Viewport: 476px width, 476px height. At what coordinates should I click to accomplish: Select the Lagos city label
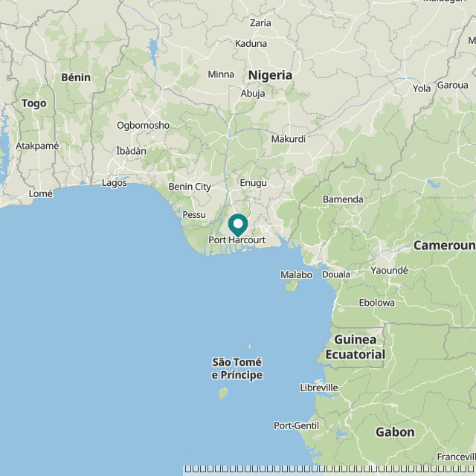point(114,183)
